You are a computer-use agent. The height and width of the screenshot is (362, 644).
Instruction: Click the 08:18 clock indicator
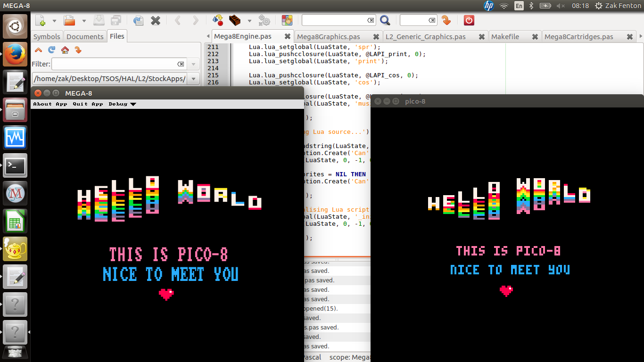pos(580,6)
